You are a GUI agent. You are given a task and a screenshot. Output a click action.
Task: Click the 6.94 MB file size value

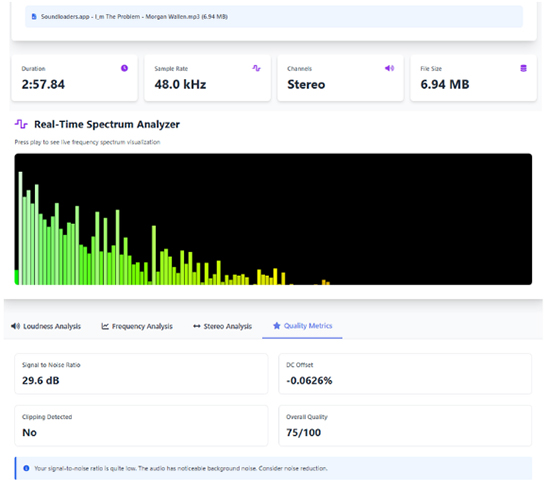445,85
